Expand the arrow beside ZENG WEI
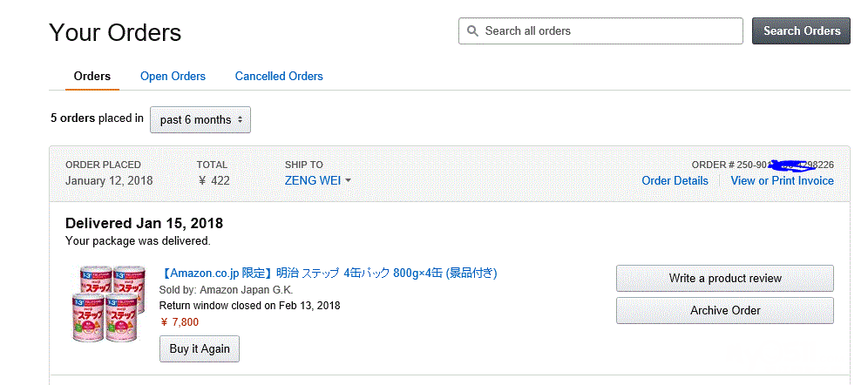This screenshot has width=868, height=385. [x=349, y=181]
